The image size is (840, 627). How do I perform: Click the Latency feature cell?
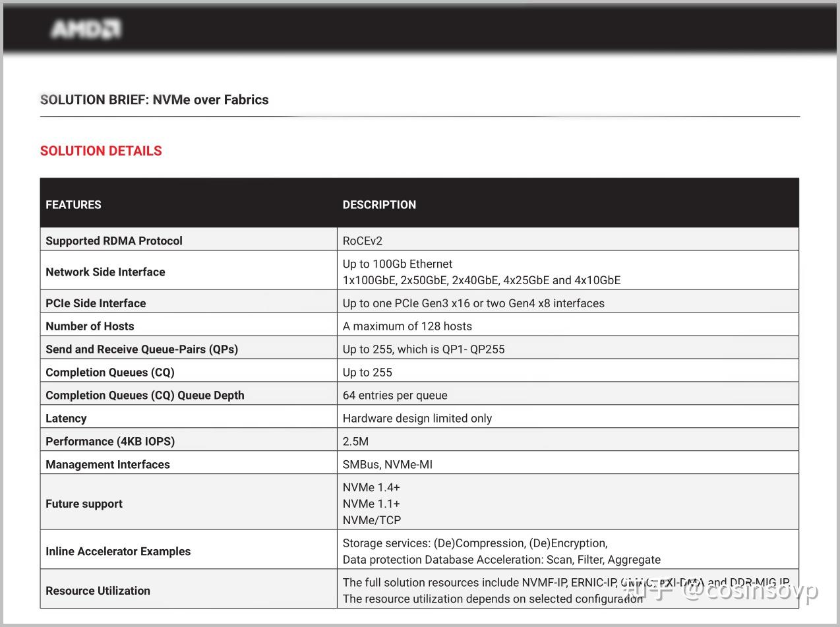(66, 418)
